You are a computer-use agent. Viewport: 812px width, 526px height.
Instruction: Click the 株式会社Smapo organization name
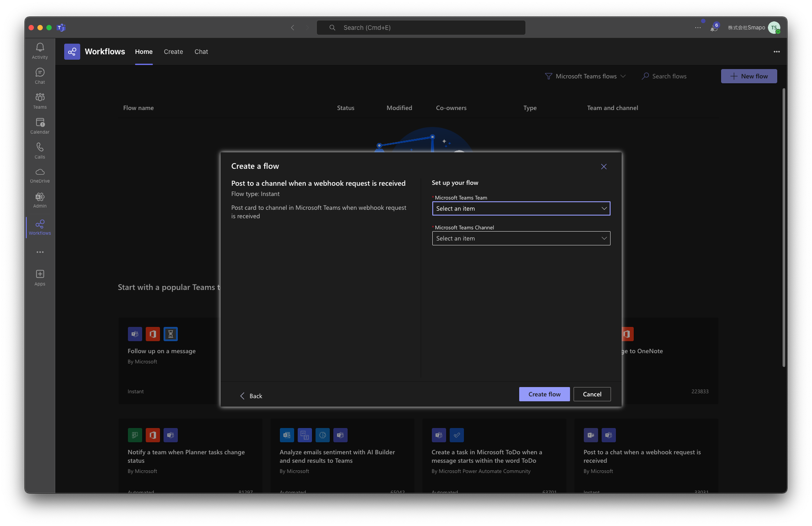point(746,28)
